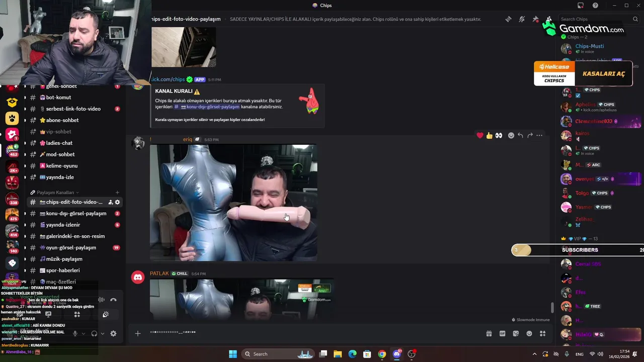Viewport: 644px width, 362px height.
Task: Click eriq's username above the image
Action: 187,139
